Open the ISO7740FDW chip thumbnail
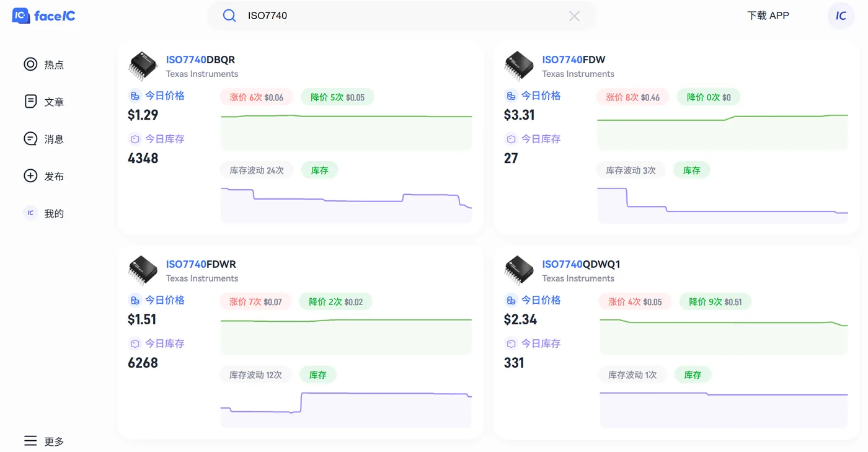868x452 pixels. tap(519, 66)
